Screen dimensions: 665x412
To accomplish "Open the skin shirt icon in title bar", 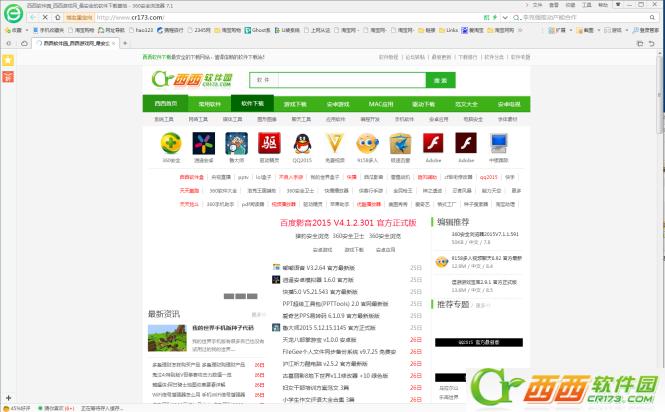I will [x=618, y=5].
